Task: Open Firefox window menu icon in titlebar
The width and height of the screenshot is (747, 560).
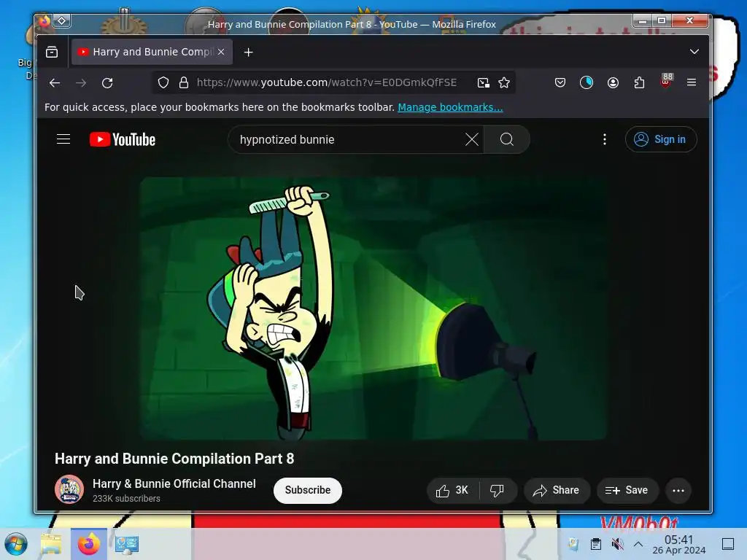Action: click(x=44, y=20)
